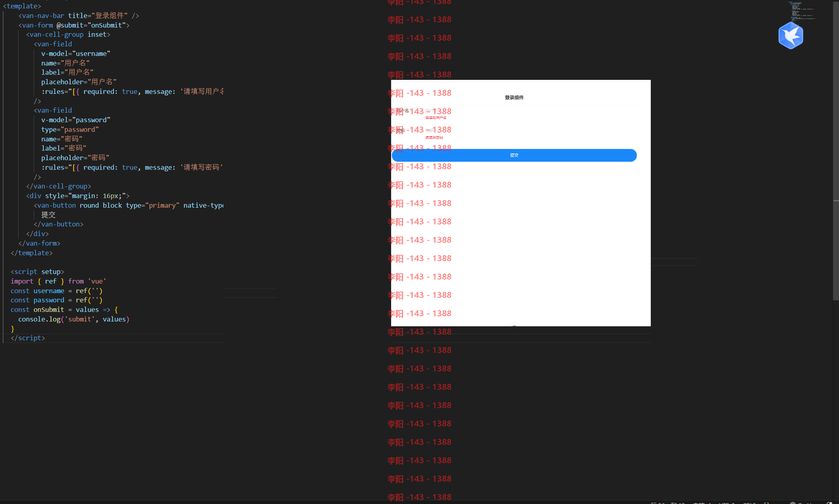Click the <van-cell-group inset> line
The image size is (839, 504).
pos(68,34)
